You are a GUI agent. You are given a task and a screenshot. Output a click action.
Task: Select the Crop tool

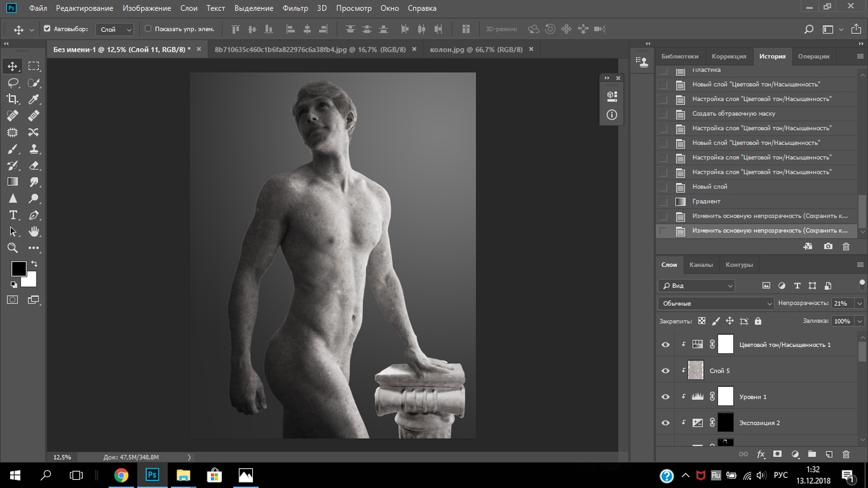(12, 99)
